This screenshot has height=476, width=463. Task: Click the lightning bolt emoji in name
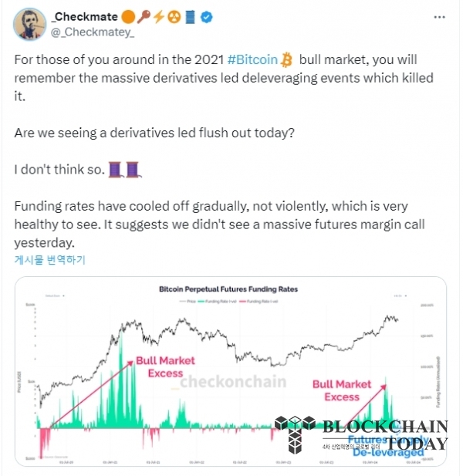click(158, 17)
